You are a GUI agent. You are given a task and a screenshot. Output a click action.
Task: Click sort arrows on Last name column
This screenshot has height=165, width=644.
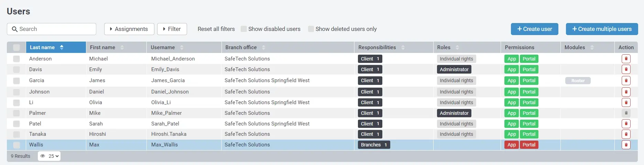click(x=62, y=47)
